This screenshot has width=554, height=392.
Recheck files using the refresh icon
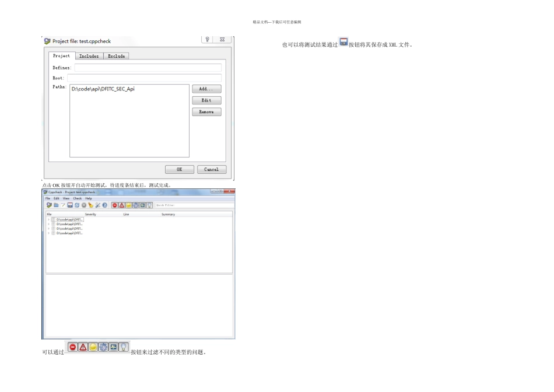pos(77,205)
